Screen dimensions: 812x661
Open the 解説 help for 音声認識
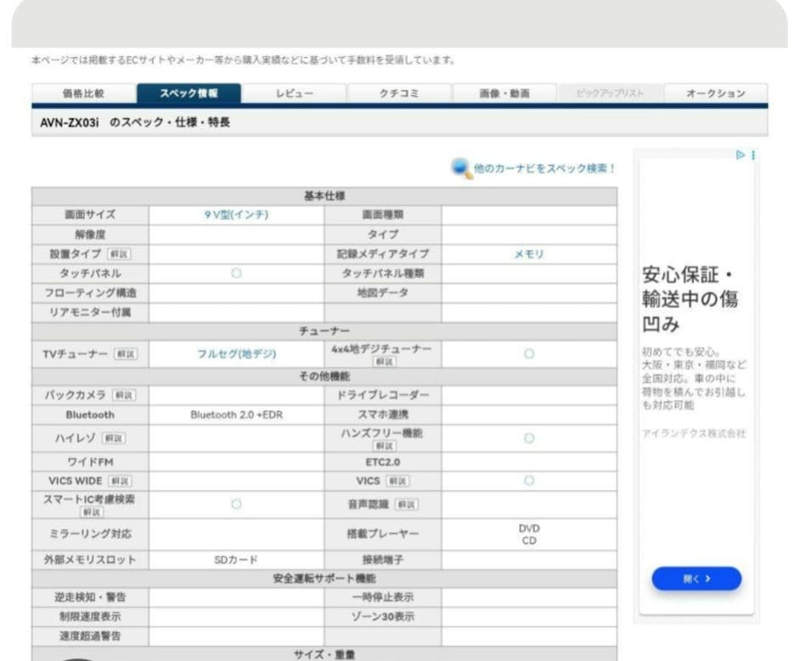point(405,505)
